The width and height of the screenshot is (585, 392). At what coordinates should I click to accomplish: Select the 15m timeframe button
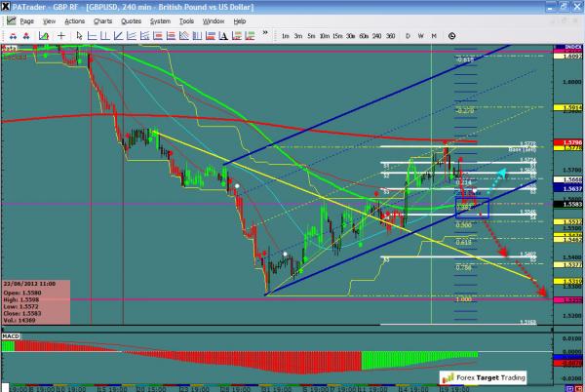(334, 35)
